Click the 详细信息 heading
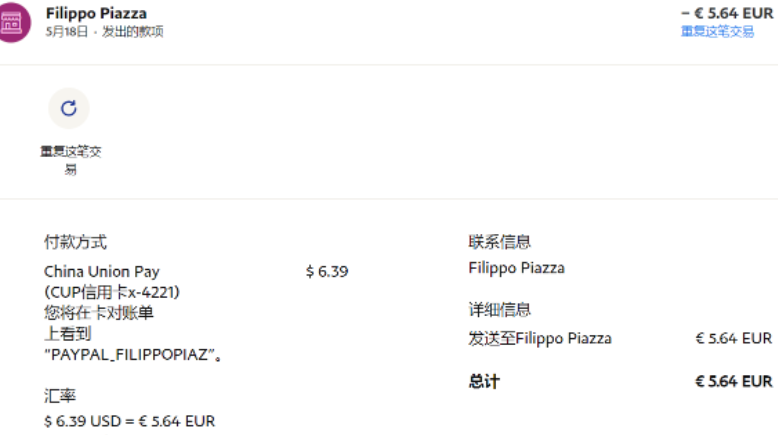The width and height of the screenshot is (778, 435). click(499, 310)
